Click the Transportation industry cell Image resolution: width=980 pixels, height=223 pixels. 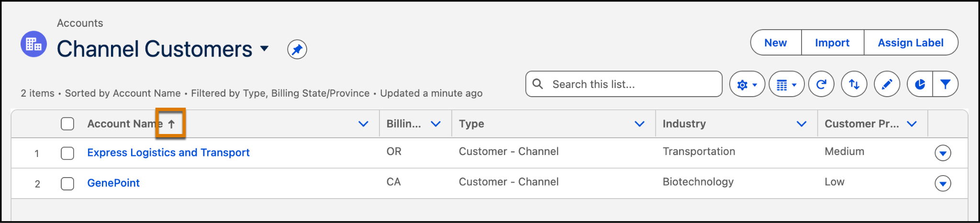coord(699,152)
